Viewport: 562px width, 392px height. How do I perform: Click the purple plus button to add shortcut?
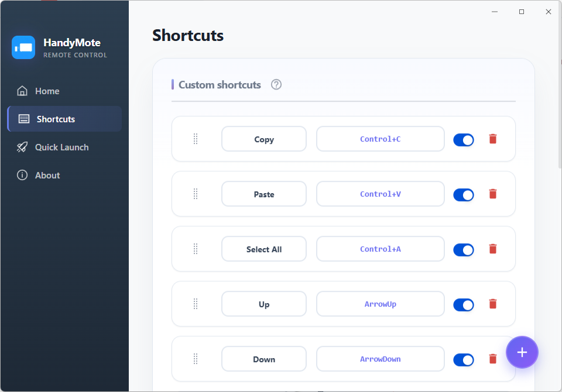522,352
